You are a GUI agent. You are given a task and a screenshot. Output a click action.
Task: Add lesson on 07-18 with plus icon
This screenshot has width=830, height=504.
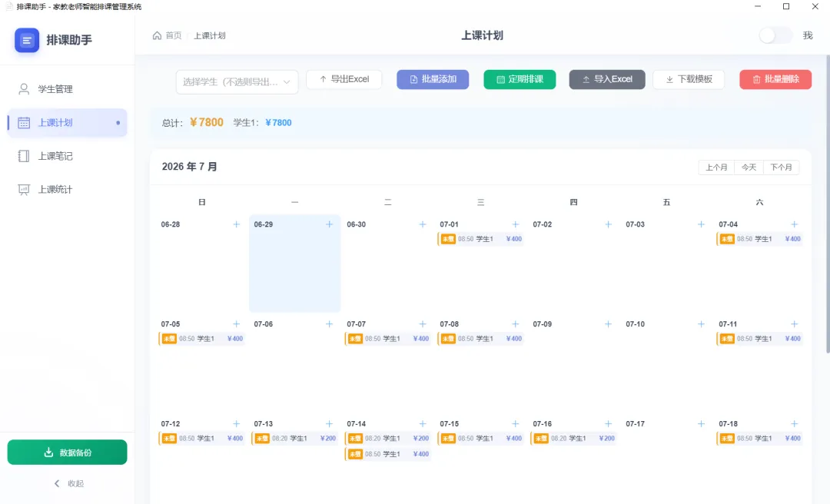[794, 424]
